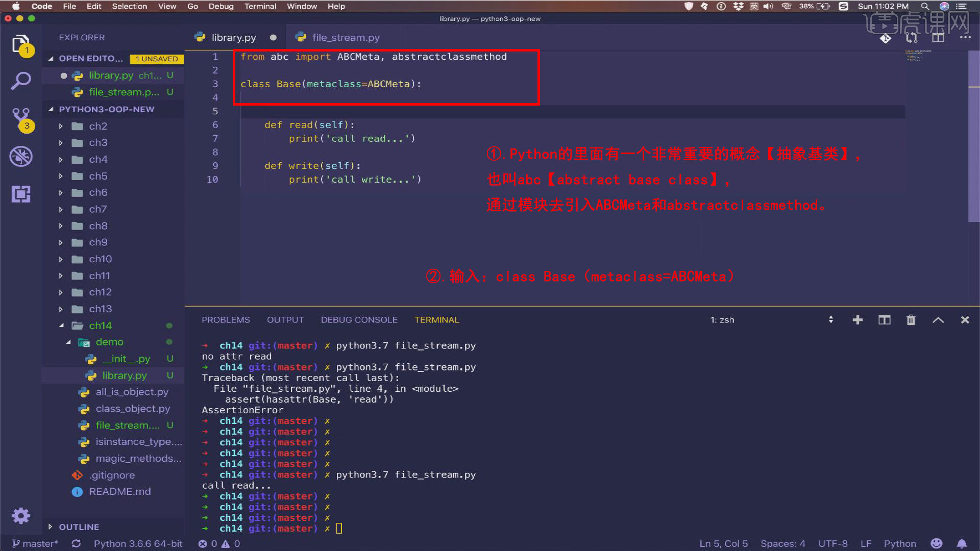
Task: Collapse the demo folder
Action: click(68, 342)
